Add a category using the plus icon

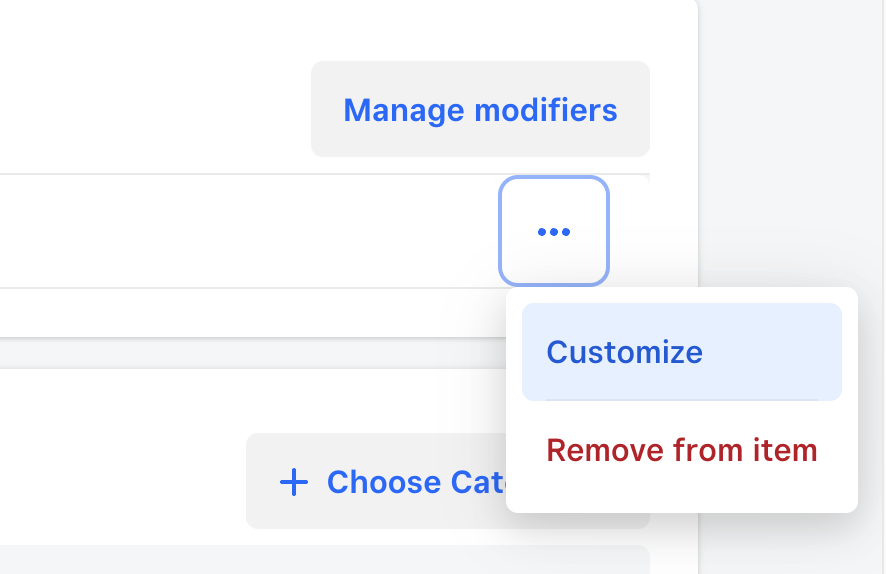point(294,482)
